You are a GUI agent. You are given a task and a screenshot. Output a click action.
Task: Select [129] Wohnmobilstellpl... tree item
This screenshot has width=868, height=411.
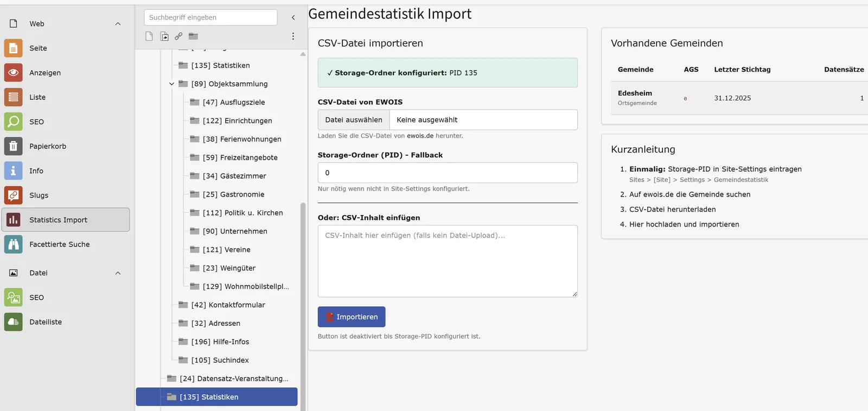pos(246,287)
